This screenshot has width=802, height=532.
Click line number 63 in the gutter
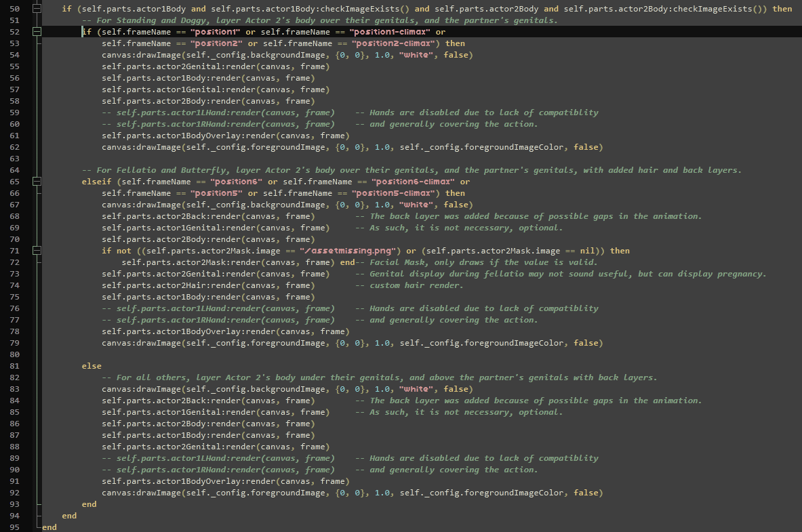(14, 159)
